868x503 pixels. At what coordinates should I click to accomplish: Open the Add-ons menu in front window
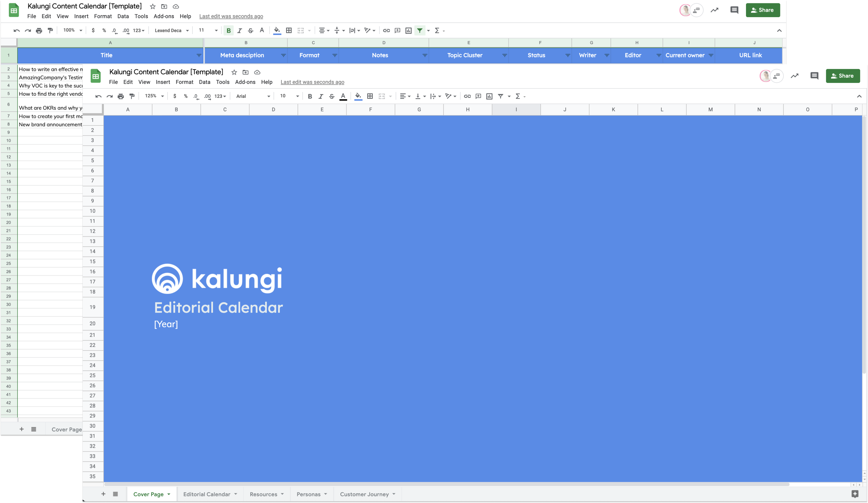point(245,82)
